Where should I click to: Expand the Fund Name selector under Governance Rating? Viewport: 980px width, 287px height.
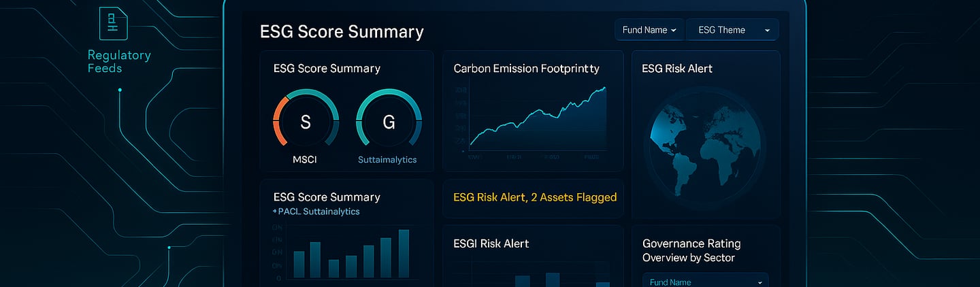pos(706,282)
